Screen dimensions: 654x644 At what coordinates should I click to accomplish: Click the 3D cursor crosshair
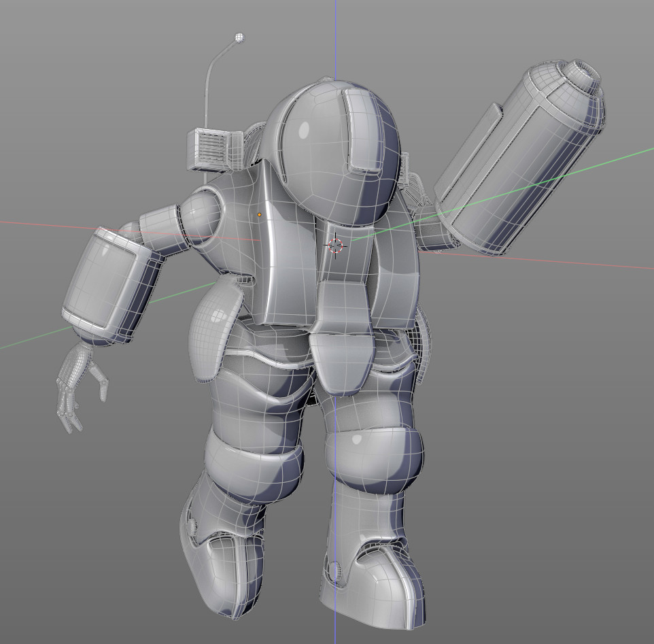click(336, 245)
